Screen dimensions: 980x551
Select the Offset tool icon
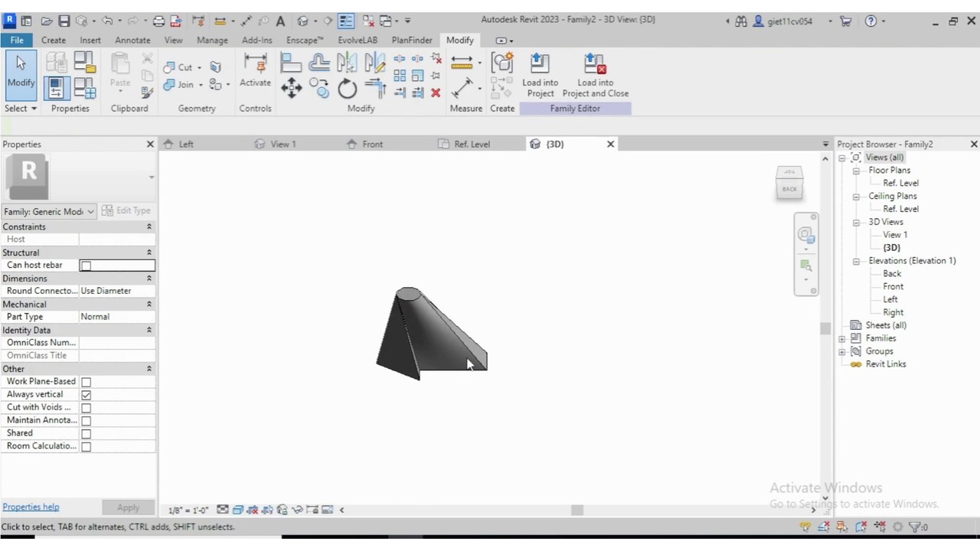click(319, 62)
